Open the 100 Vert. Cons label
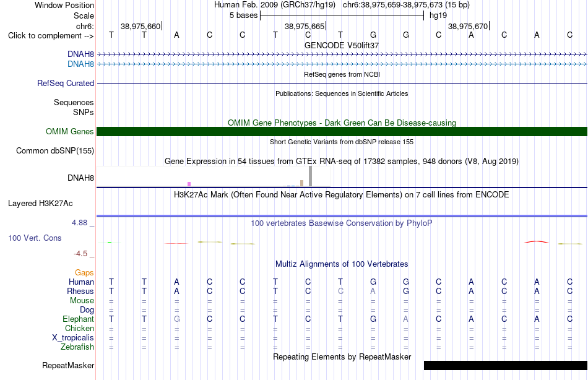The width and height of the screenshot is (588, 380). (35, 238)
